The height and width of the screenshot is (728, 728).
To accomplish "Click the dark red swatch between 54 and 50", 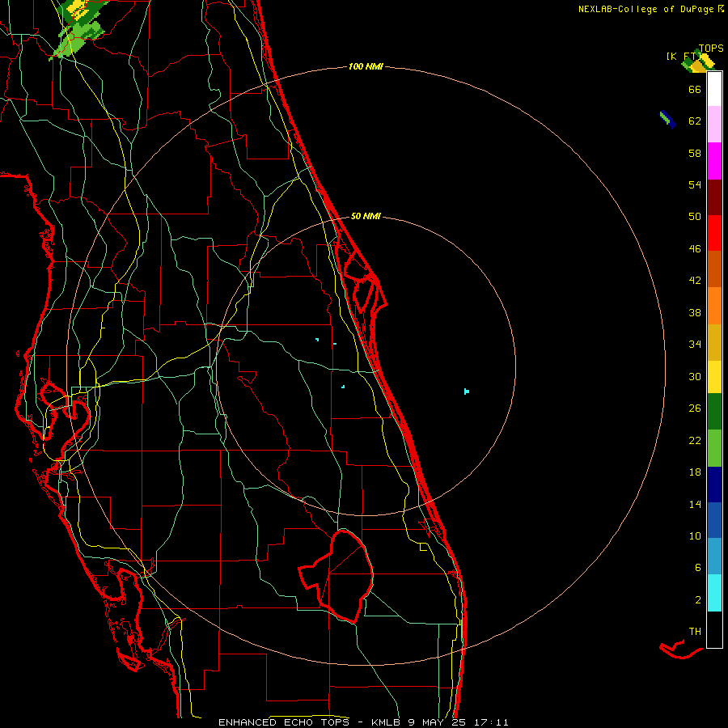I will coord(714,197).
